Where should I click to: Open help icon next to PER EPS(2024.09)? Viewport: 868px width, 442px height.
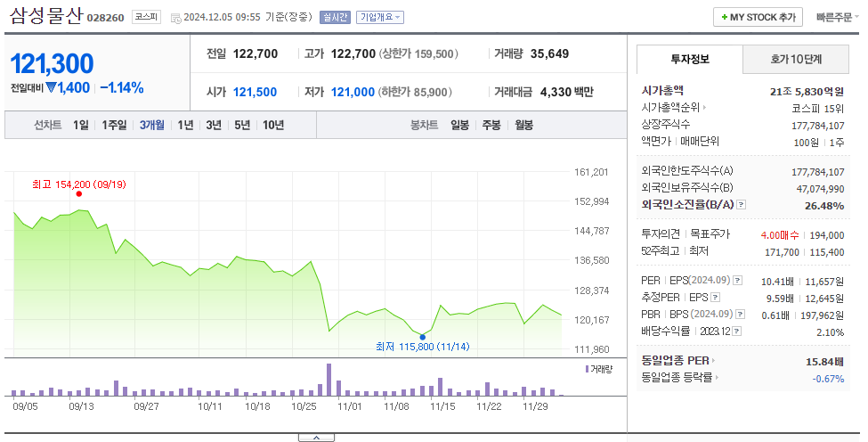[737, 281]
